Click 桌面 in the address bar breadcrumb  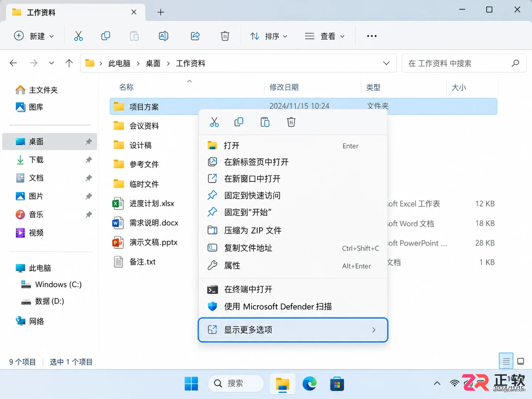point(153,63)
